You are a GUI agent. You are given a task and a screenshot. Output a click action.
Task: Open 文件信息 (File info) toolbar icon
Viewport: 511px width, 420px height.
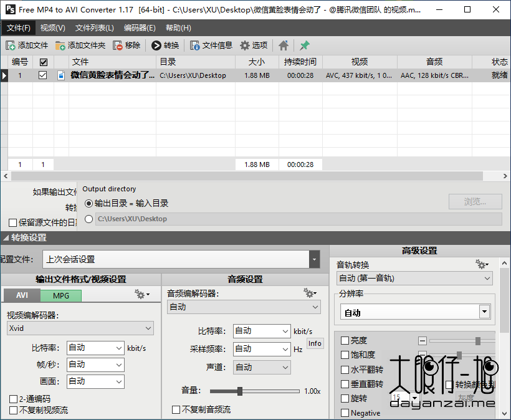[x=194, y=45]
